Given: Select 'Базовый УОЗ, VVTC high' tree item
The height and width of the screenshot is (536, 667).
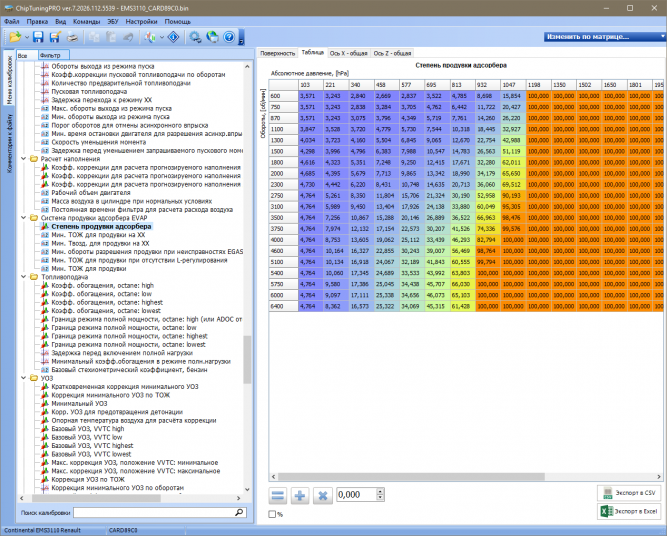Looking at the screenshot, I should pos(88,429).
